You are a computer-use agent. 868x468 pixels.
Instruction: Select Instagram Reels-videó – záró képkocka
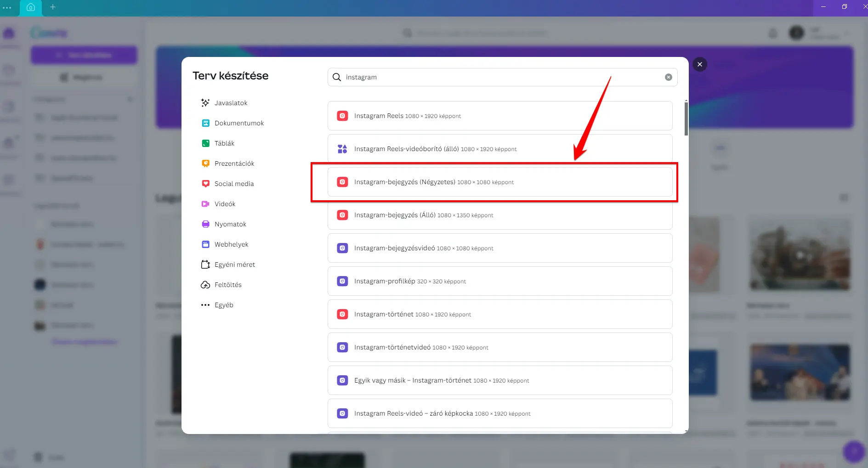click(500, 413)
